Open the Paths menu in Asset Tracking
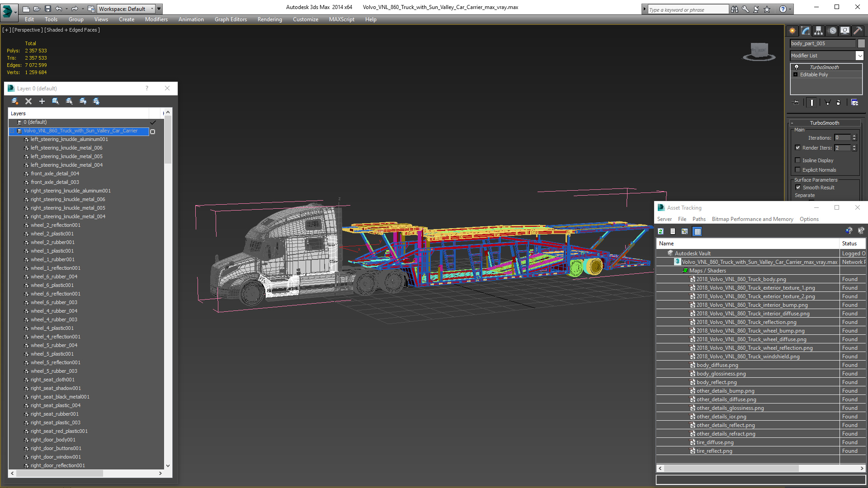The width and height of the screenshot is (868, 488). point(698,219)
